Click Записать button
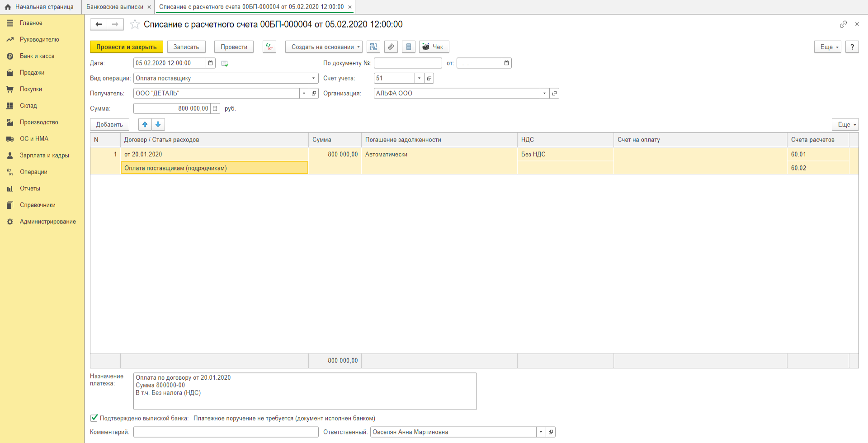The height and width of the screenshot is (443, 868). point(186,47)
